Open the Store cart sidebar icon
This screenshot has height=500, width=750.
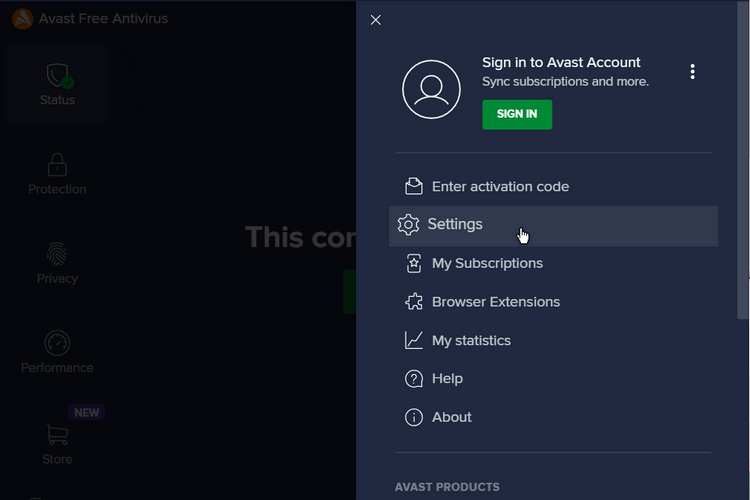(x=57, y=434)
